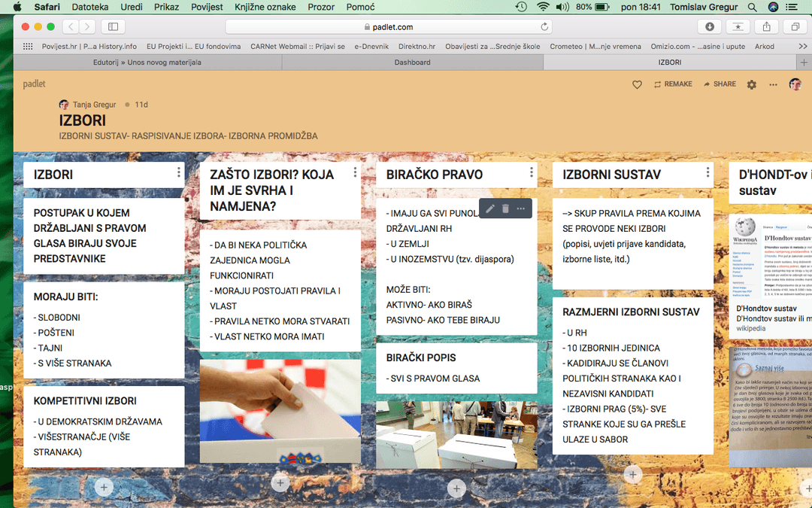
Task: Toggle Safari sidebar icon
Action: click(x=113, y=26)
